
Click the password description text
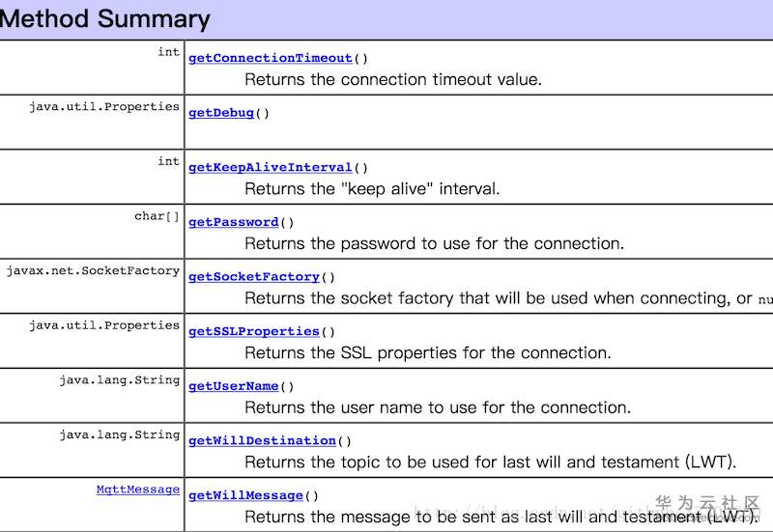(x=434, y=243)
